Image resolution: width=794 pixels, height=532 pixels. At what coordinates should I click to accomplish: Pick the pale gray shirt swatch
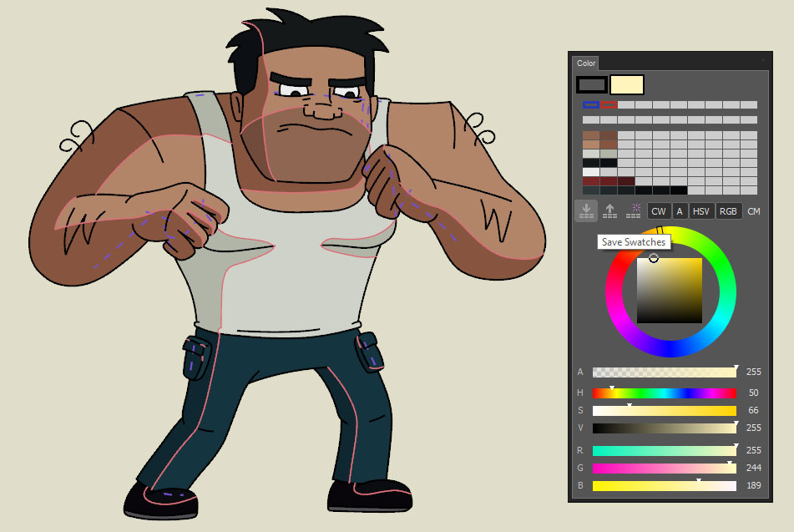(591, 154)
